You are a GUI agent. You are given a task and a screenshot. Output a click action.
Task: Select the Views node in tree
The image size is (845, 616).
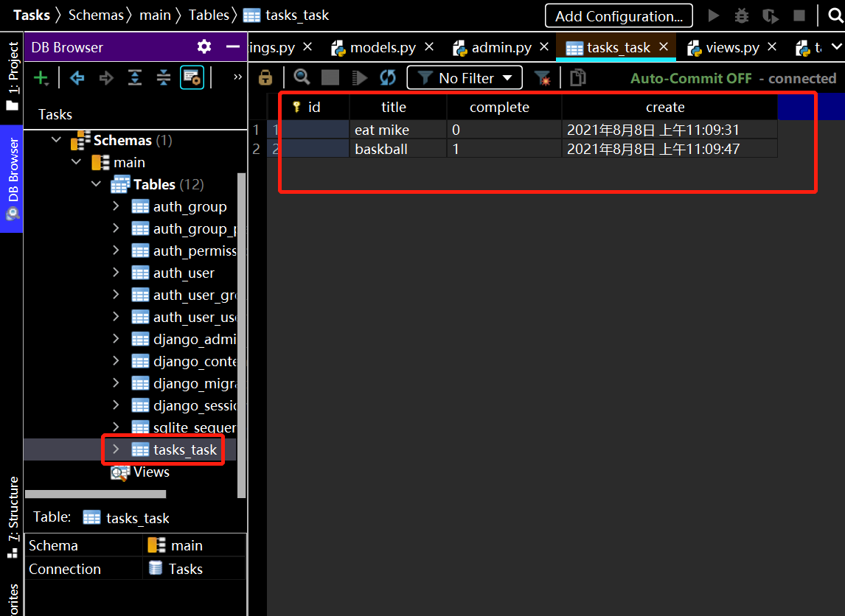pos(140,472)
